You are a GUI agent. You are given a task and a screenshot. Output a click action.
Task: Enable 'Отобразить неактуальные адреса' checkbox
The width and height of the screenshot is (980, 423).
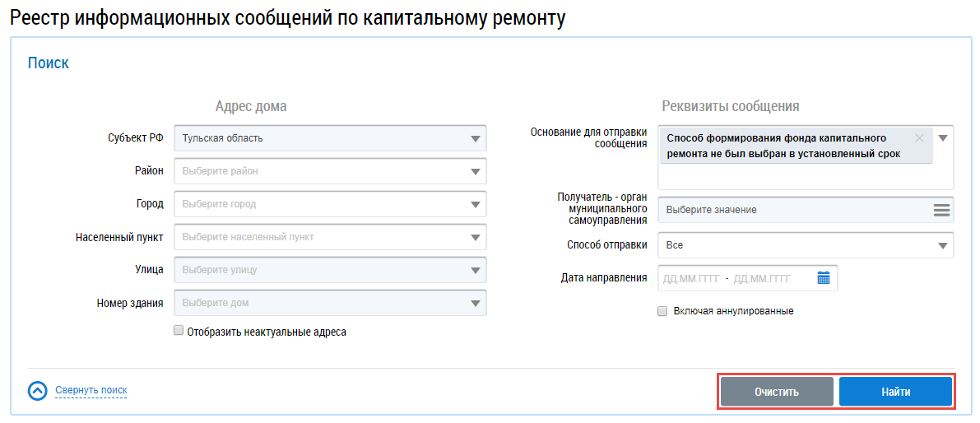(179, 332)
